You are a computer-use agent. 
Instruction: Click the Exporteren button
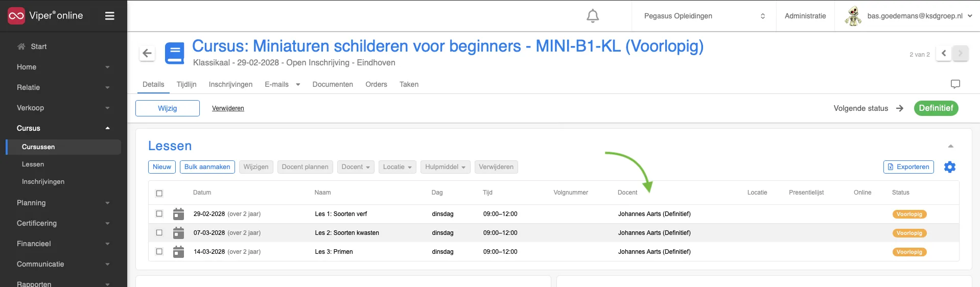(908, 167)
